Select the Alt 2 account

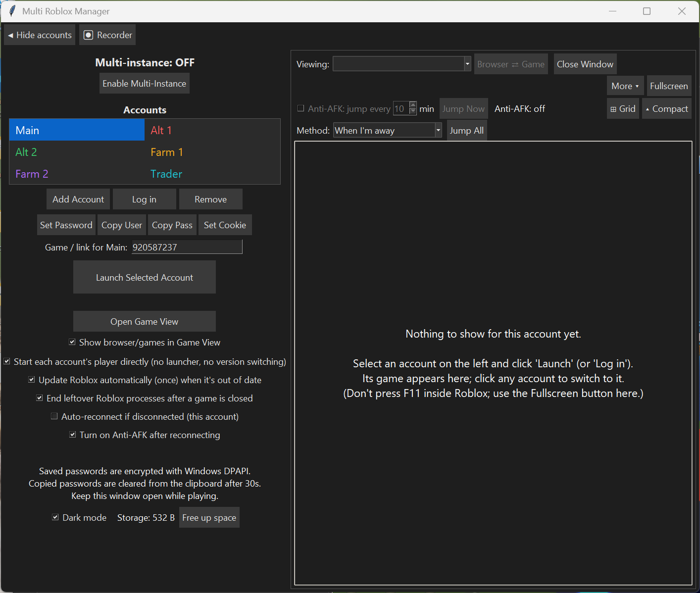coord(77,152)
